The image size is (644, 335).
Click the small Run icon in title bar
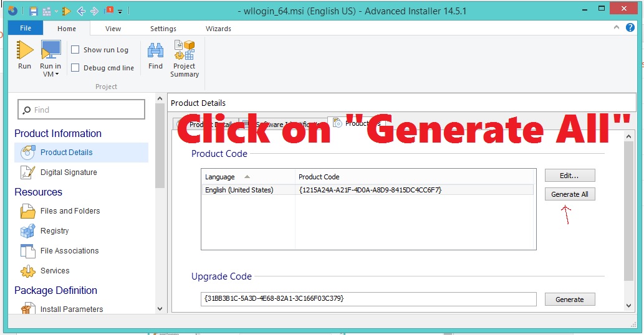click(x=66, y=11)
